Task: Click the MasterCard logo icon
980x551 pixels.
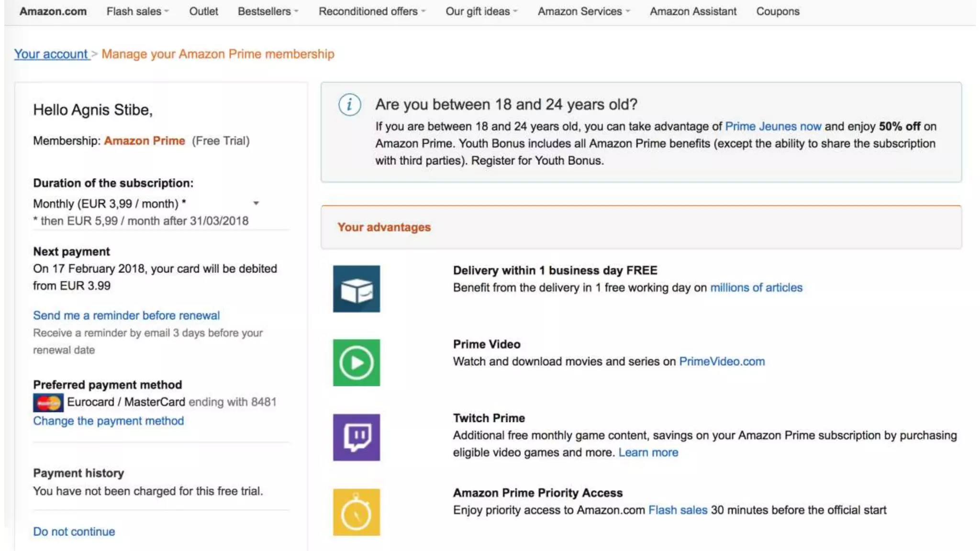Action: tap(48, 403)
